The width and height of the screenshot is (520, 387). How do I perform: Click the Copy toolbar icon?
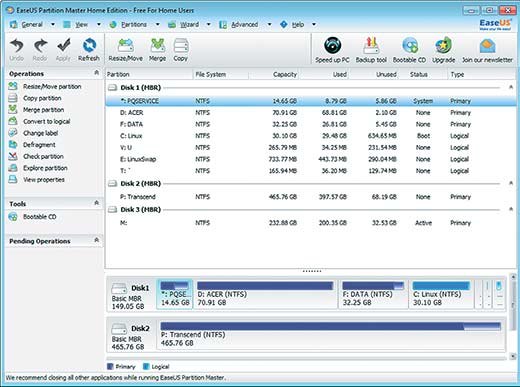tap(181, 49)
